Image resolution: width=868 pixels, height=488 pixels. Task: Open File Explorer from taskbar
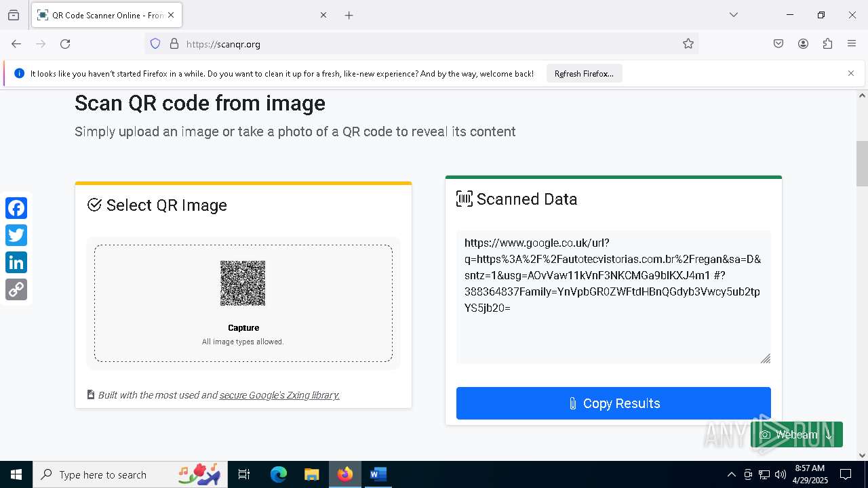311,474
